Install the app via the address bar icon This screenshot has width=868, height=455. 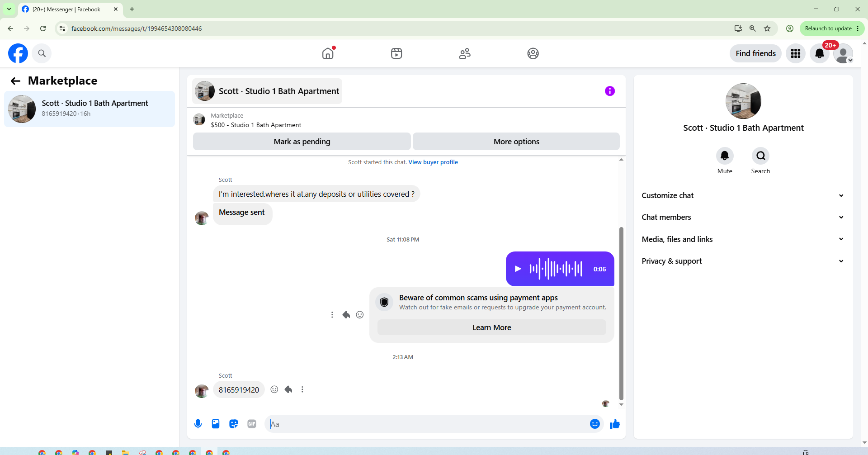[738, 28]
